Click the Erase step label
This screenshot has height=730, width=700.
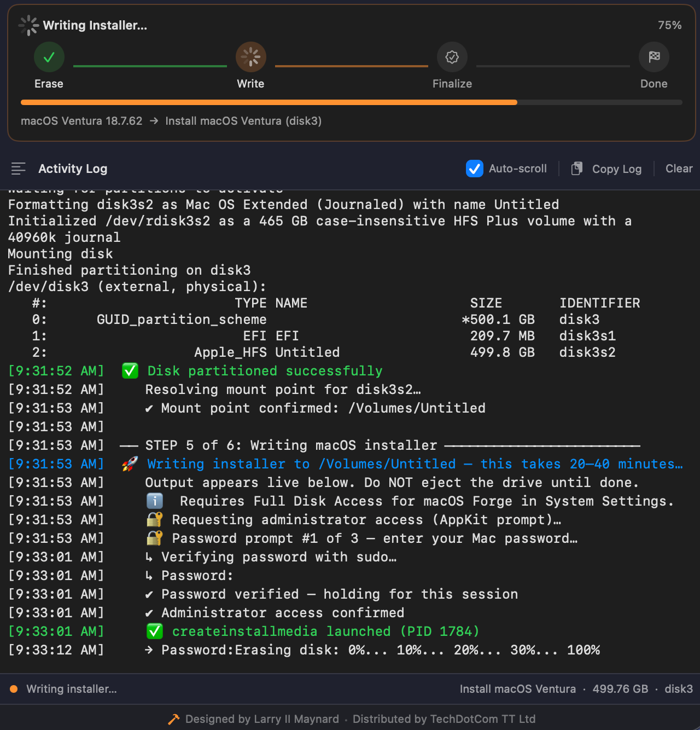tap(49, 84)
